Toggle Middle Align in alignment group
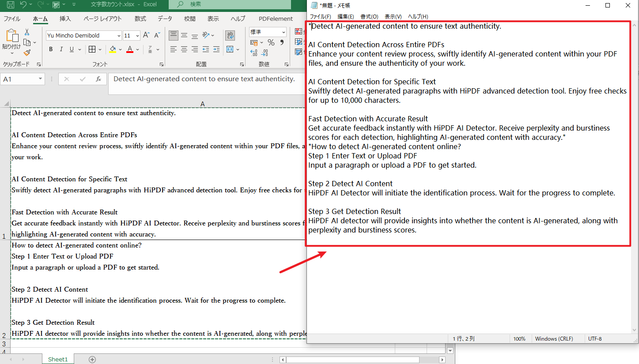 [x=184, y=35]
